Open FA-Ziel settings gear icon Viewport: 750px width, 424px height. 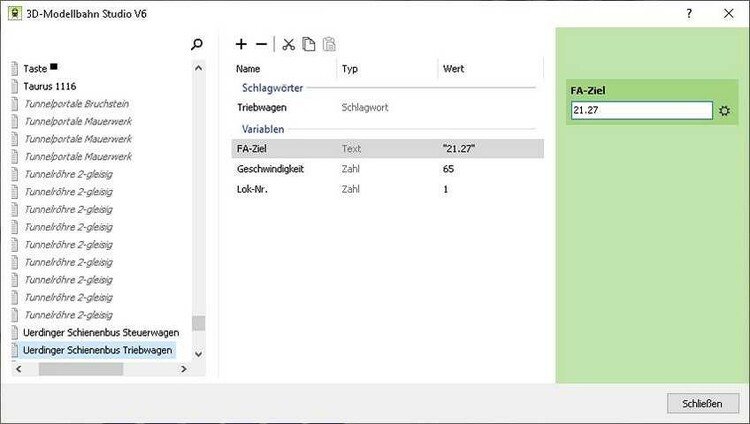tap(724, 111)
